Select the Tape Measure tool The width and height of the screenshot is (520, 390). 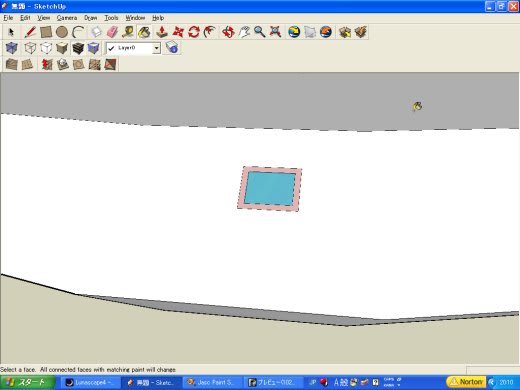(128, 32)
